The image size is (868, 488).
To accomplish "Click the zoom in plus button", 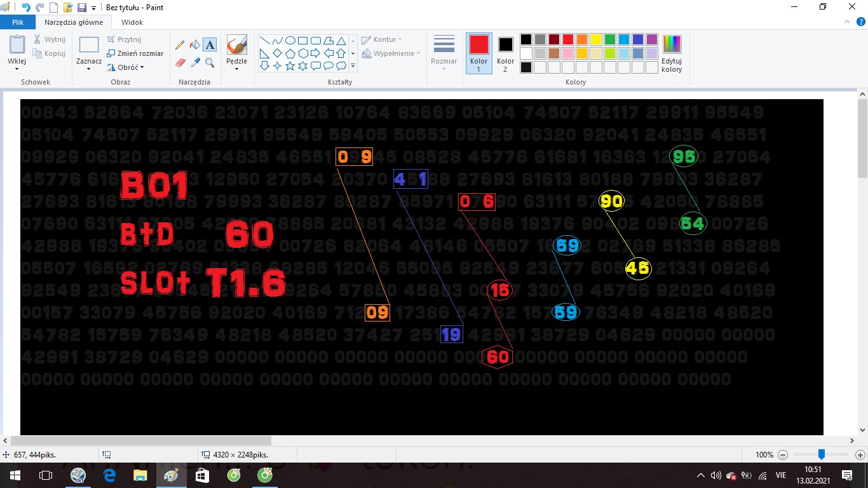I will click(860, 455).
